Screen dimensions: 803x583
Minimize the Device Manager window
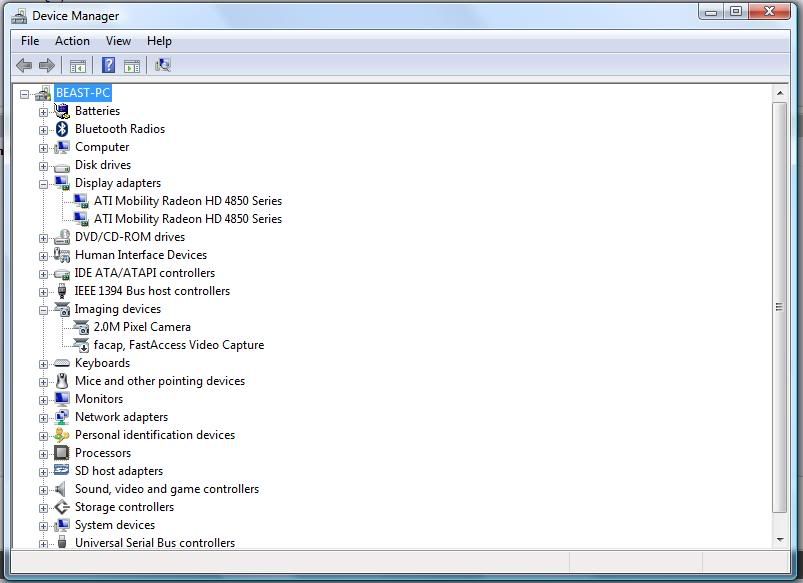(x=711, y=12)
